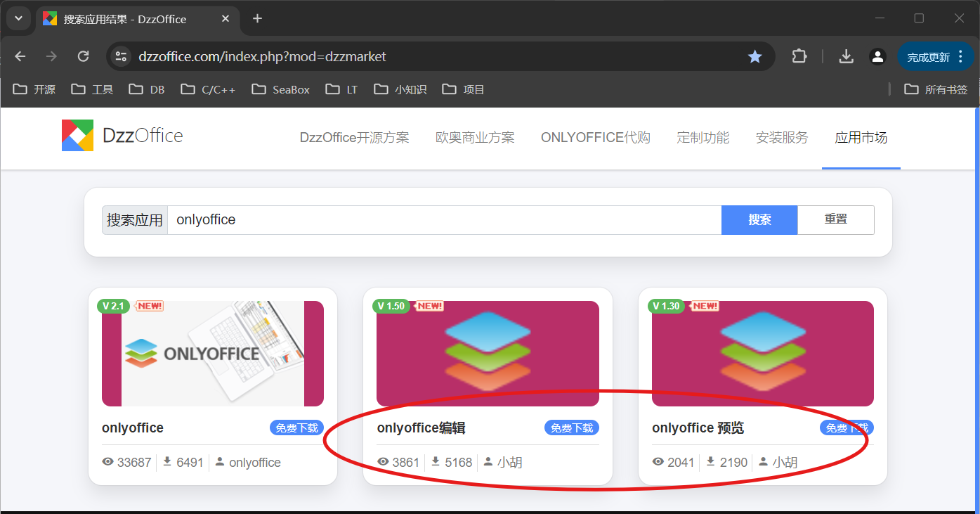Open the ONLYOFFICE app banner thumbnail
The image size is (980, 514).
pos(213,354)
